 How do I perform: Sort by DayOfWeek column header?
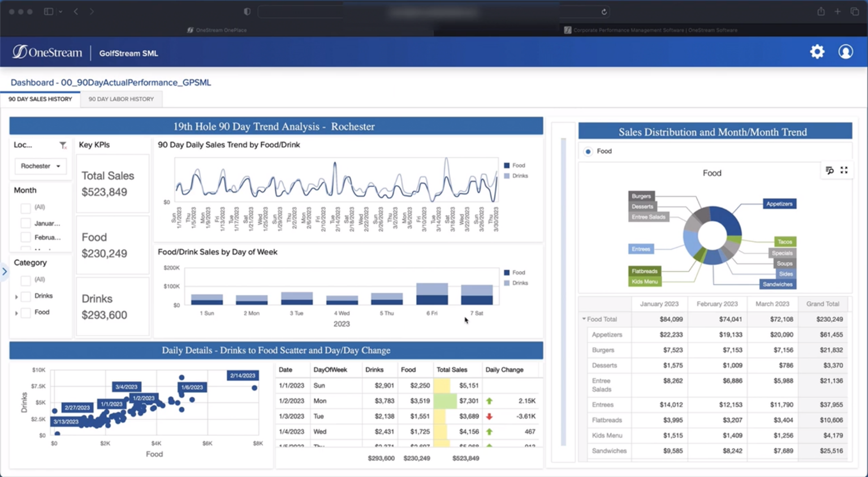(x=330, y=369)
